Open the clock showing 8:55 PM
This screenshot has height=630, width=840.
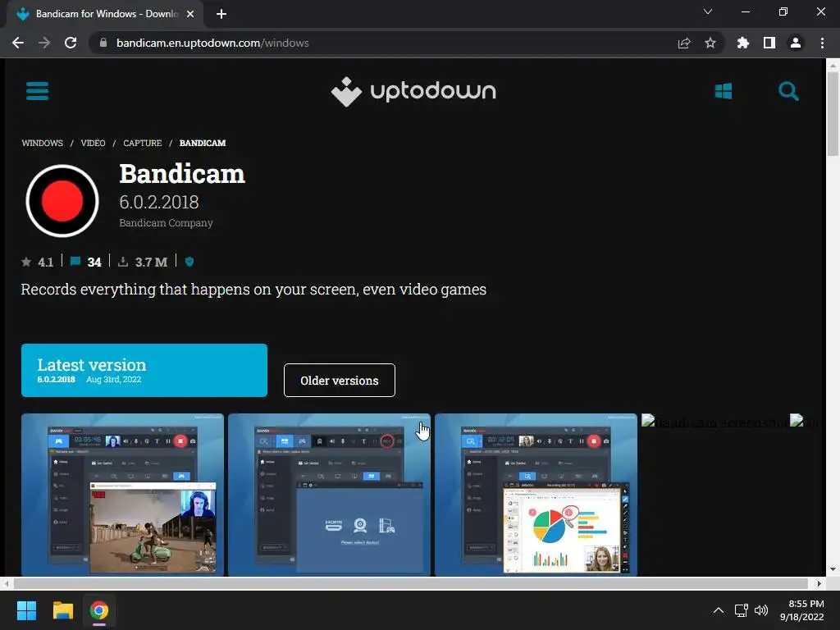[801, 610]
